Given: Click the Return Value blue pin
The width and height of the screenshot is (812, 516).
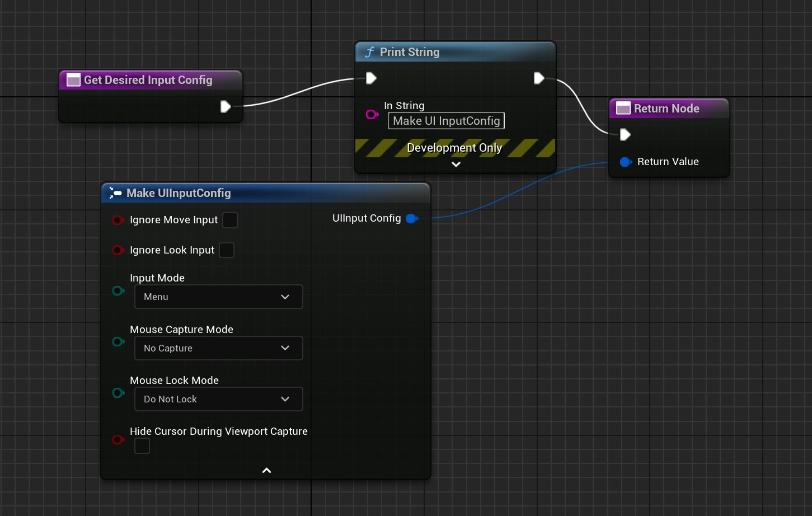Looking at the screenshot, I should pos(626,162).
